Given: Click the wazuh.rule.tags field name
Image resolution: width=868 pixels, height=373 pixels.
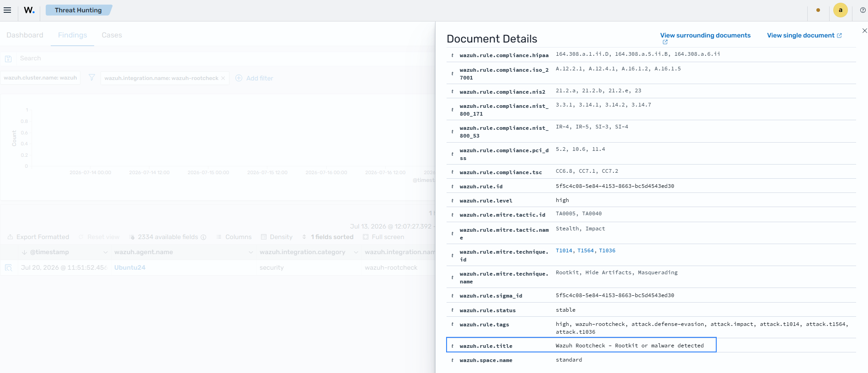Looking at the screenshot, I should 485,325.
